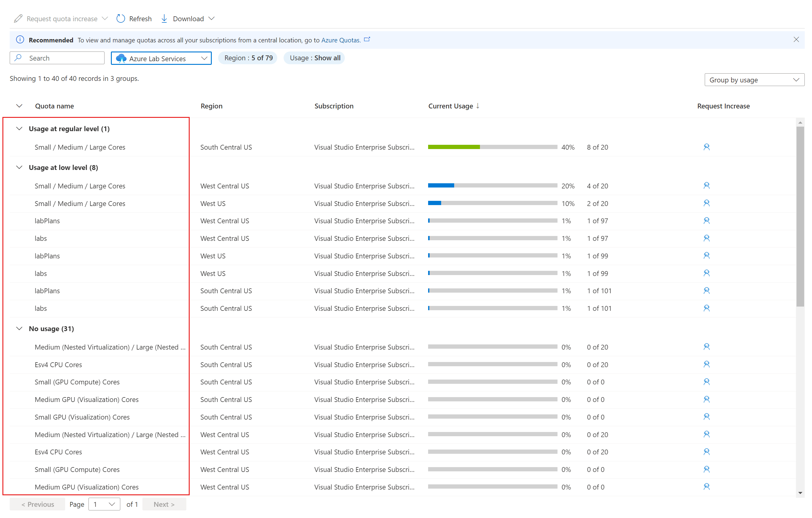
Task: Collapse the Usage at regular level group
Action: (x=20, y=128)
